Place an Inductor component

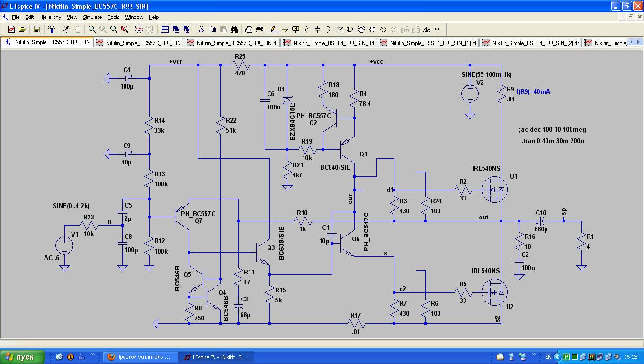[329, 29]
